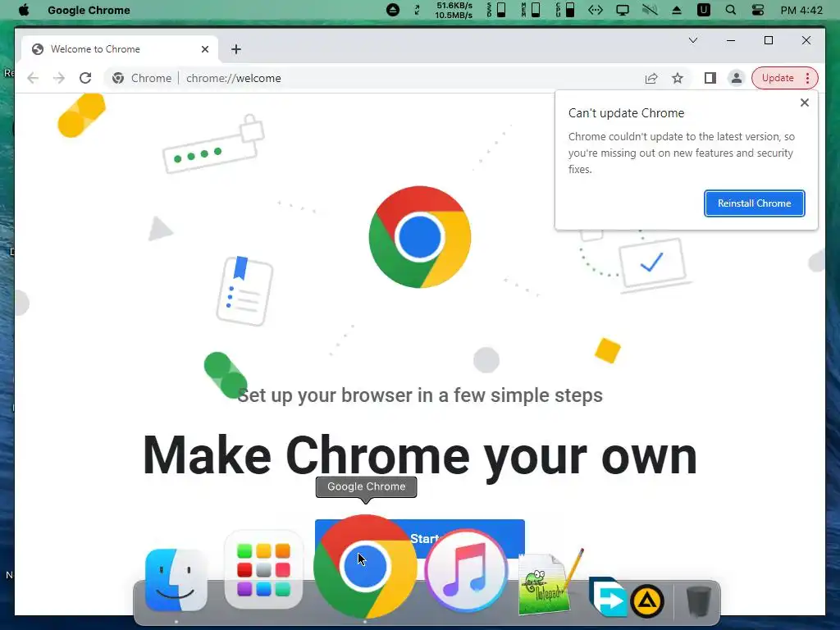840x630 pixels.
Task: Open Control Center in menu bar
Action: tap(757, 10)
